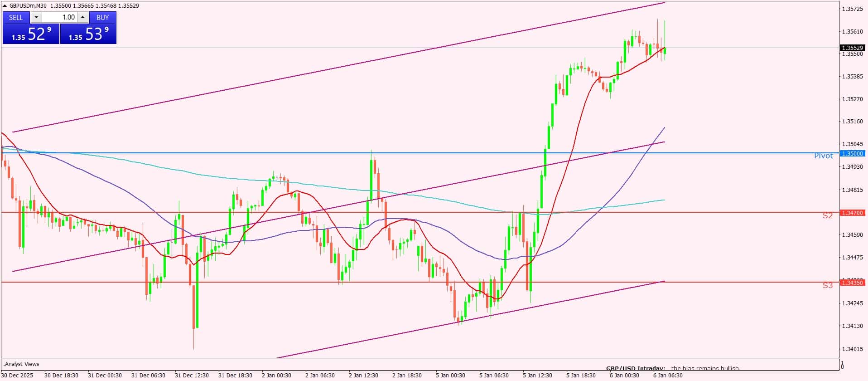Click the 1.34350 red price tag
The image size is (868, 381).
click(x=853, y=283)
